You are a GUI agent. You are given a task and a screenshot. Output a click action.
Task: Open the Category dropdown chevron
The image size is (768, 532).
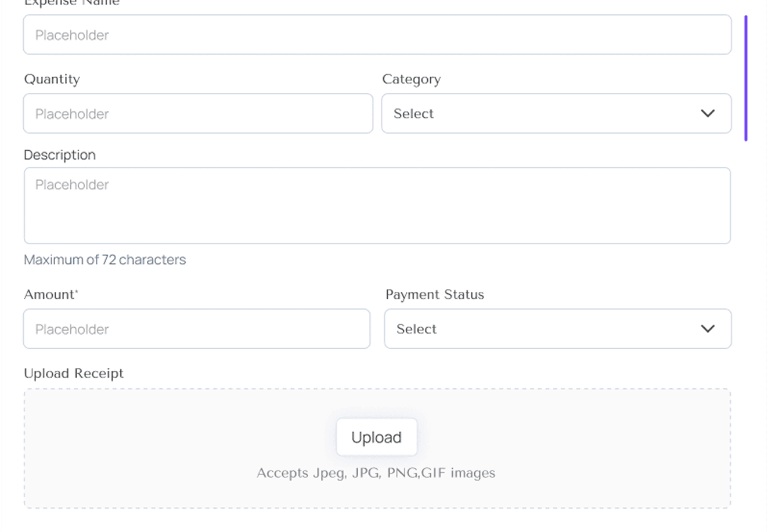click(x=708, y=114)
